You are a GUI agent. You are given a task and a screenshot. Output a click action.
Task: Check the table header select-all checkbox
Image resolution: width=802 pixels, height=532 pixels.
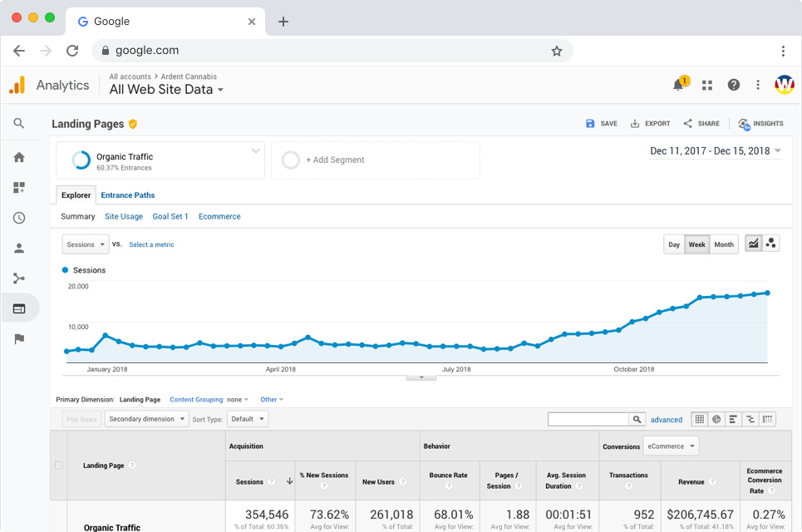(58, 465)
